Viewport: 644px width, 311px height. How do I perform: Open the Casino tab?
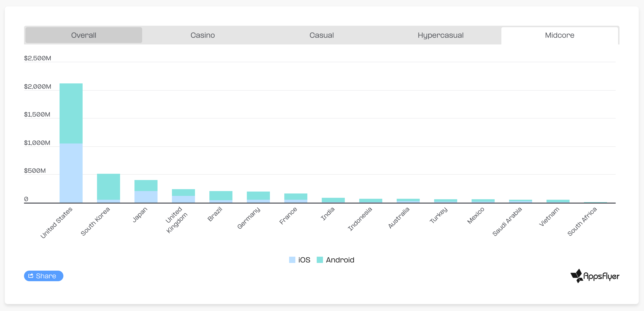coord(202,35)
